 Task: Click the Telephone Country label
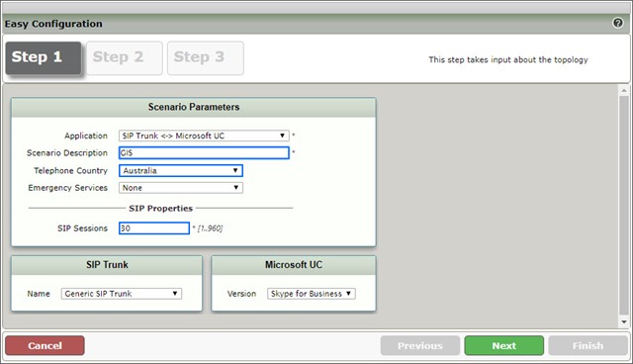click(70, 171)
